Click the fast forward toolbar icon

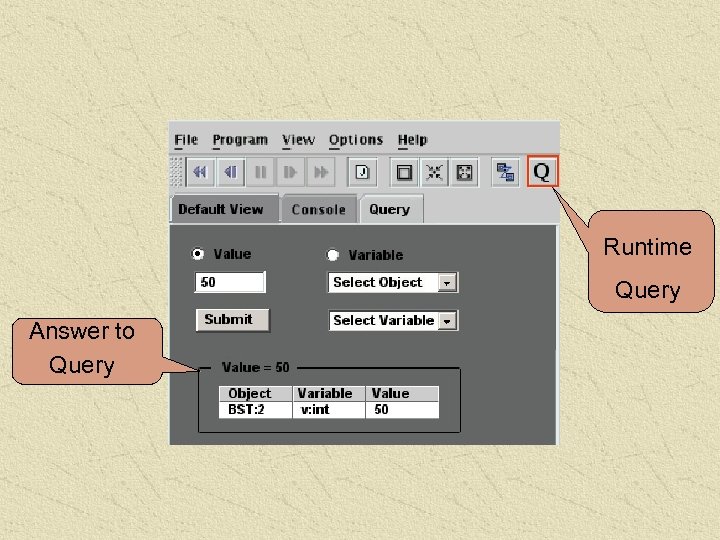tap(321, 172)
